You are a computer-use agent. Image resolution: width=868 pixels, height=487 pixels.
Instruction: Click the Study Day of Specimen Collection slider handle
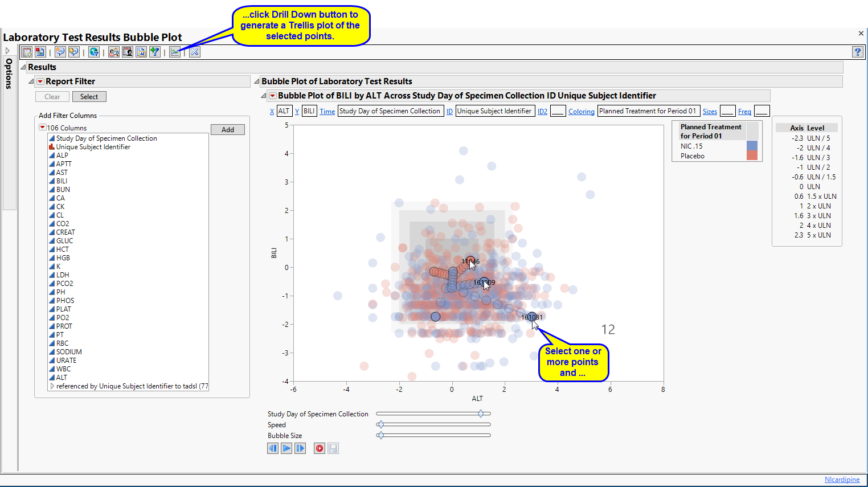481,414
